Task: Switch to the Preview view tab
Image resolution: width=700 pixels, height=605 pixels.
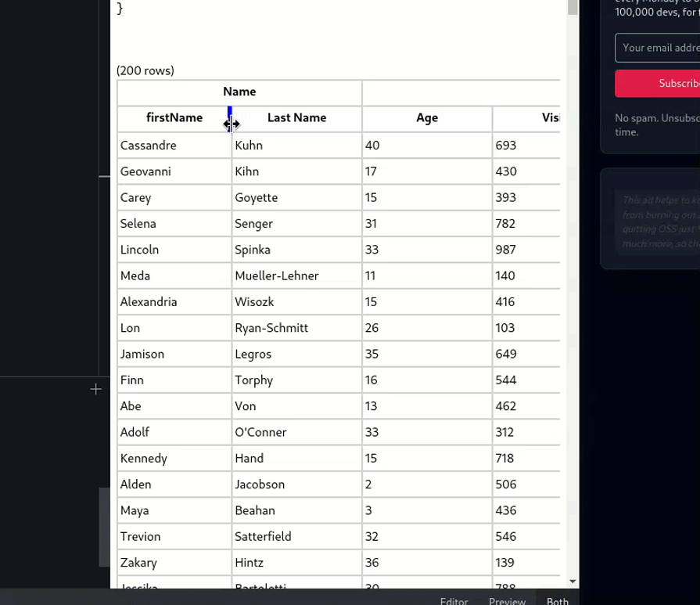Action: pos(507,600)
